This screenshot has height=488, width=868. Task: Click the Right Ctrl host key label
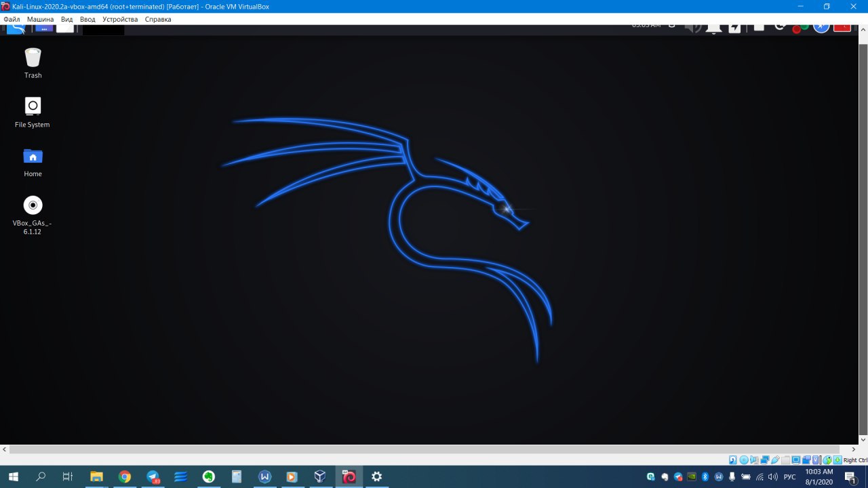coord(855,460)
